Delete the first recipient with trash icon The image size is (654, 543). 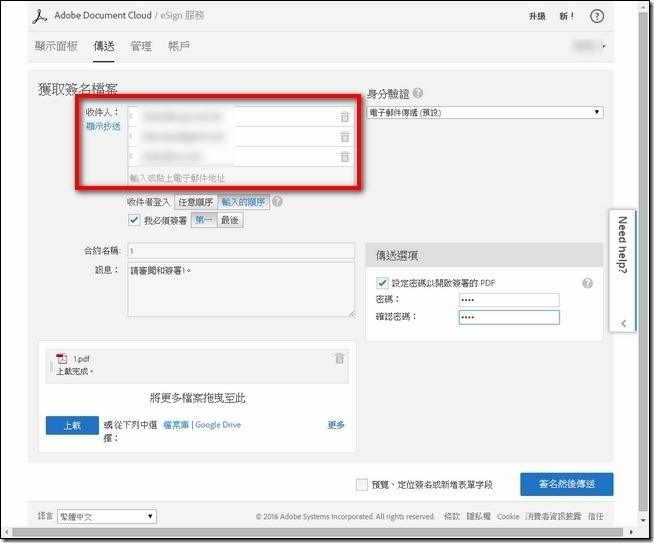pos(345,117)
